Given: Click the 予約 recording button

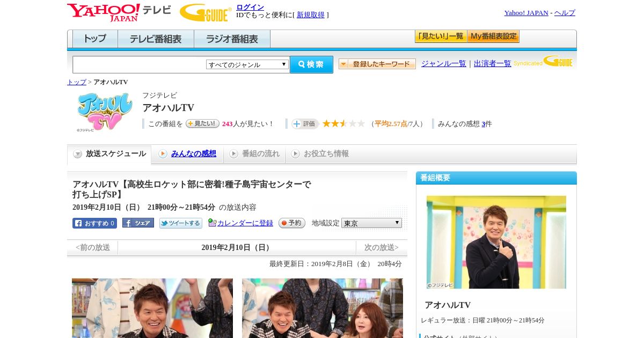Looking at the screenshot, I should pos(292,223).
